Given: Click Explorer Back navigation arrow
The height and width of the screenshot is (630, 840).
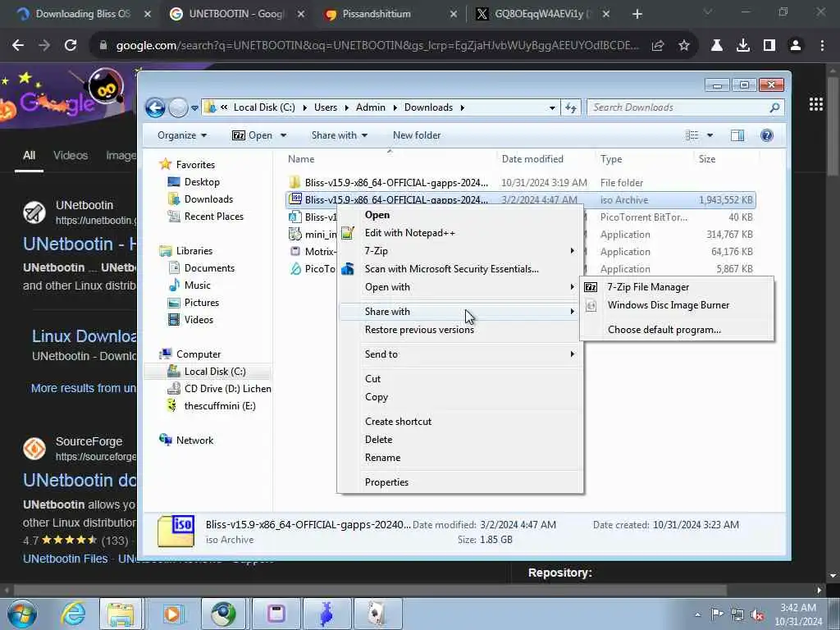Looking at the screenshot, I should [155, 107].
